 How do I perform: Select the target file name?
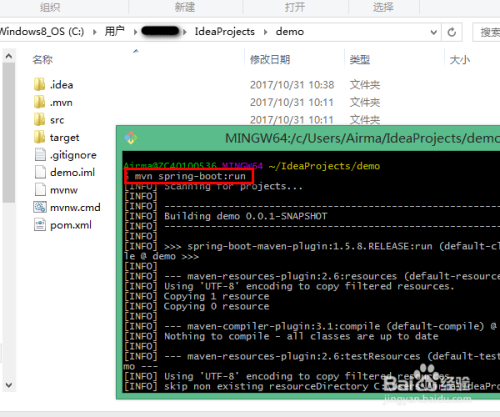[x=64, y=137]
